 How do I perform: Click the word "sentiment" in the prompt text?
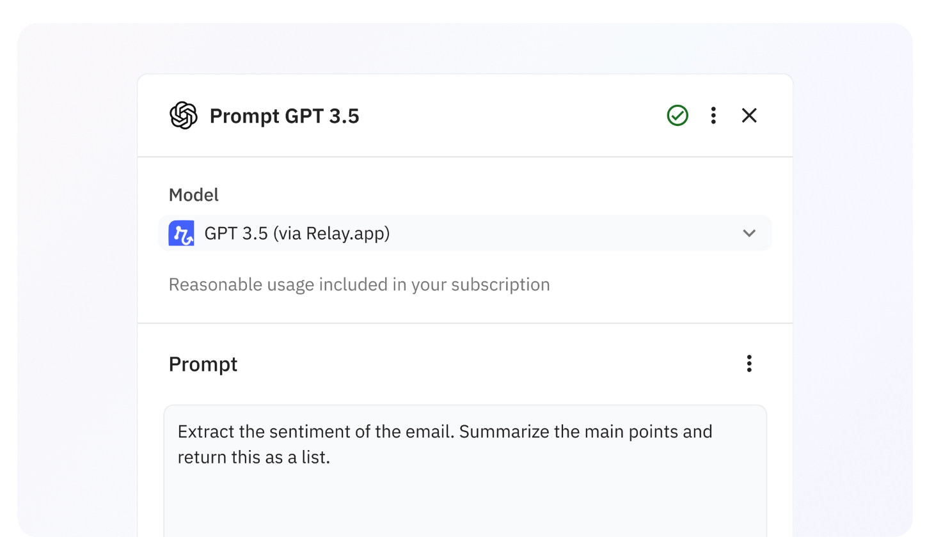click(310, 432)
